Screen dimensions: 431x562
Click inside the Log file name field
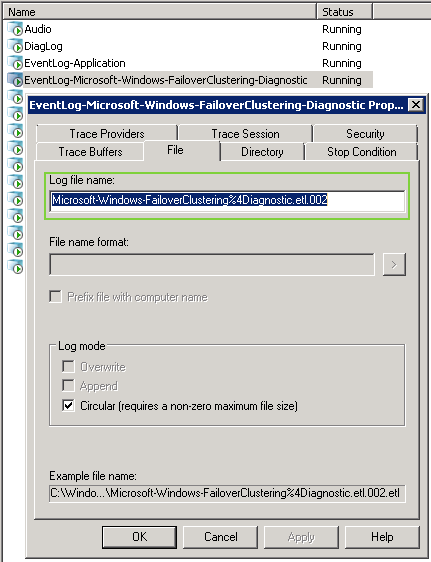tap(228, 200)
